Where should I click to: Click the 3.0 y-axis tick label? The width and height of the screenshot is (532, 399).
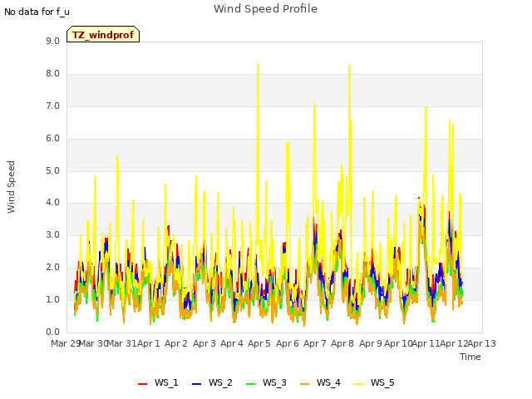coord(52,234)
